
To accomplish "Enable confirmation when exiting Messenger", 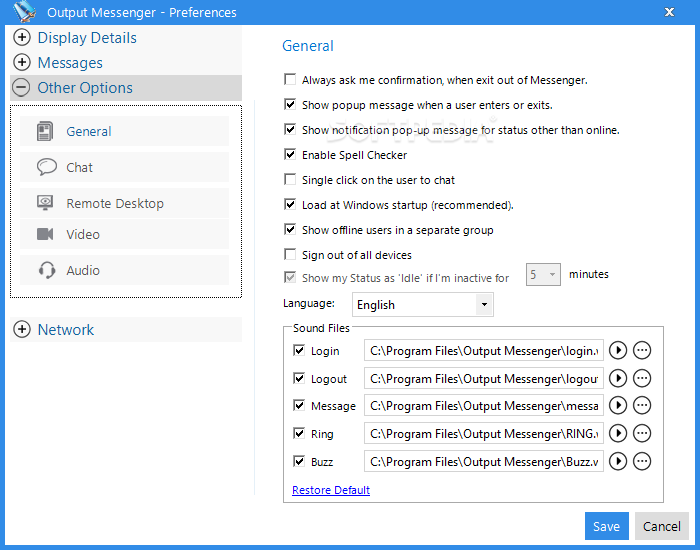I will (x=291, y=80).
